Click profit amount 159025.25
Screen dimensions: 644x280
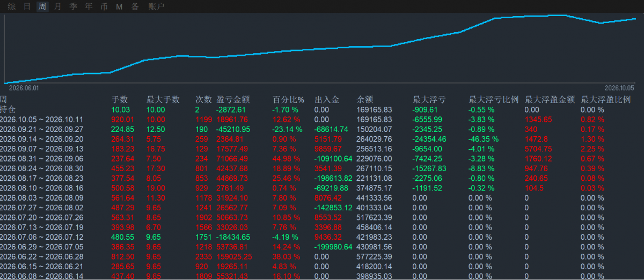click(235, 257)
